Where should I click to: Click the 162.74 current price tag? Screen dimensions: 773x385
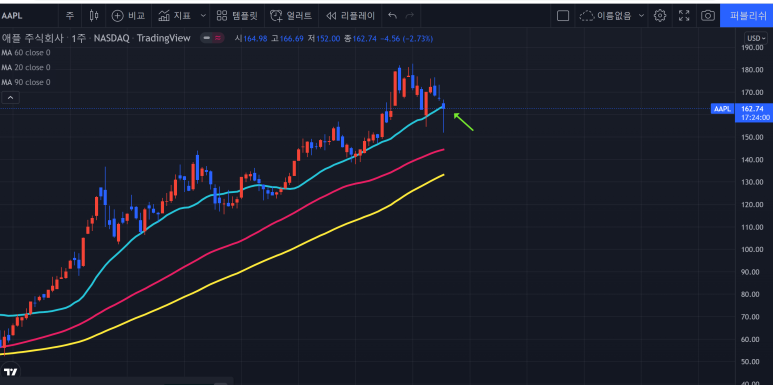coord(752,108)
